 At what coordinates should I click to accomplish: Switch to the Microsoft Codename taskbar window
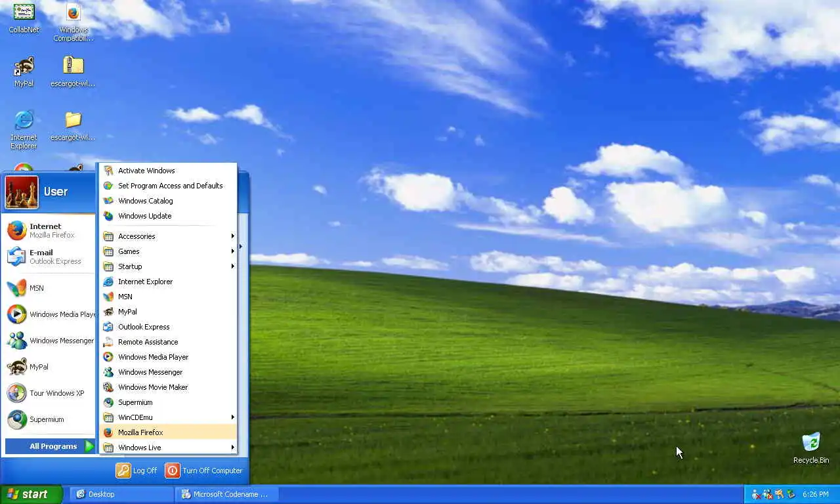tap(227, 494)
